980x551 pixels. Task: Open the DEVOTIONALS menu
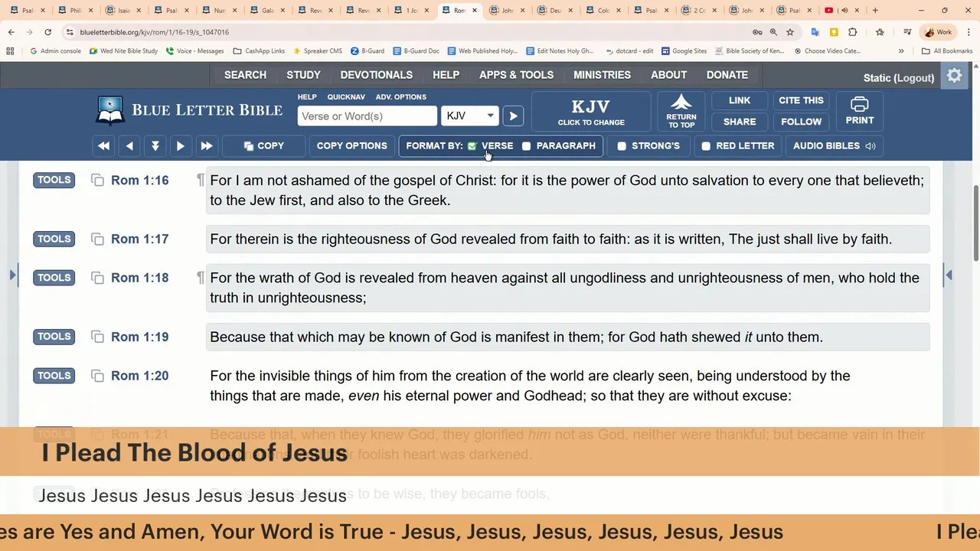coord(376,75)
